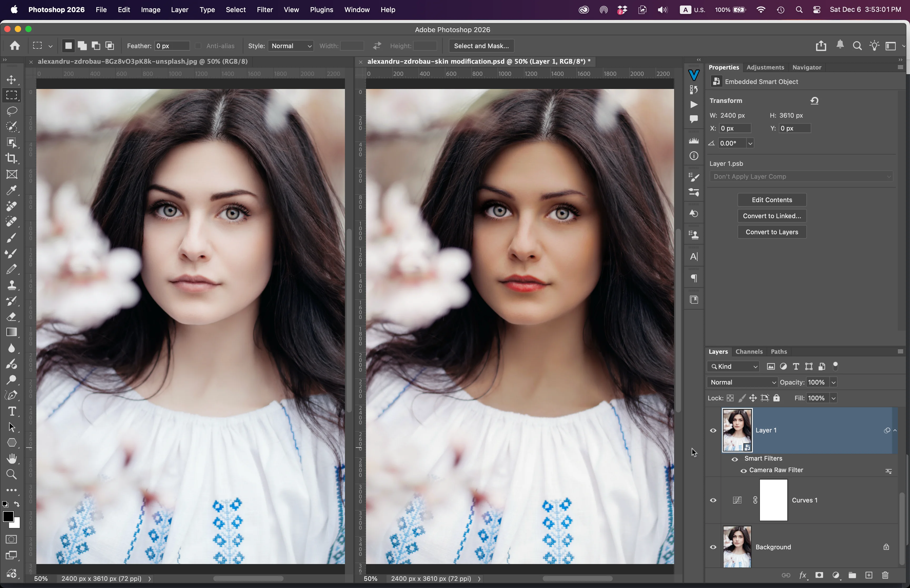910x588 pixels.
Task: Open the Filter menu
Action: pos(264,9)
